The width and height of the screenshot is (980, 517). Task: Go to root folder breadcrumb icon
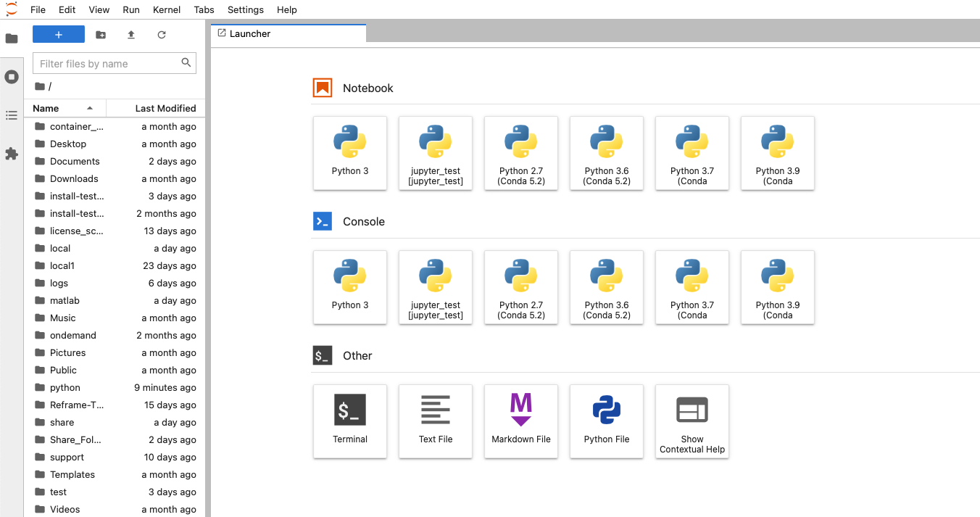point(40,86)
